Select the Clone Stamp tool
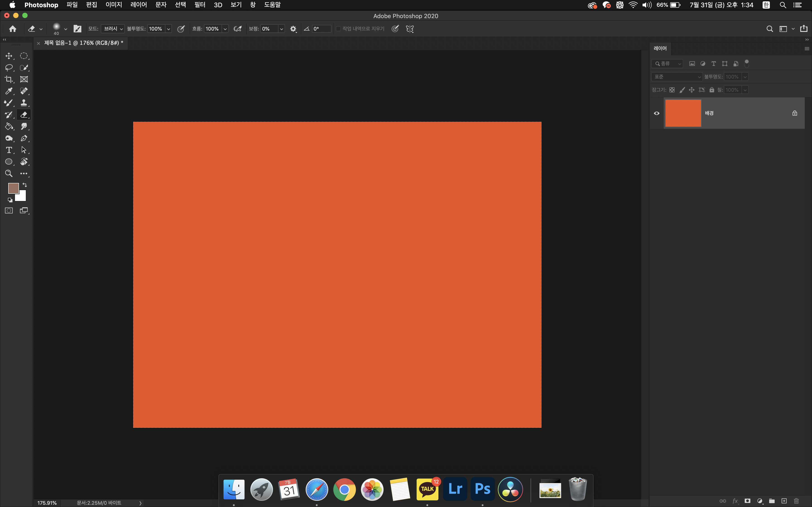 [x=24, y=103]
